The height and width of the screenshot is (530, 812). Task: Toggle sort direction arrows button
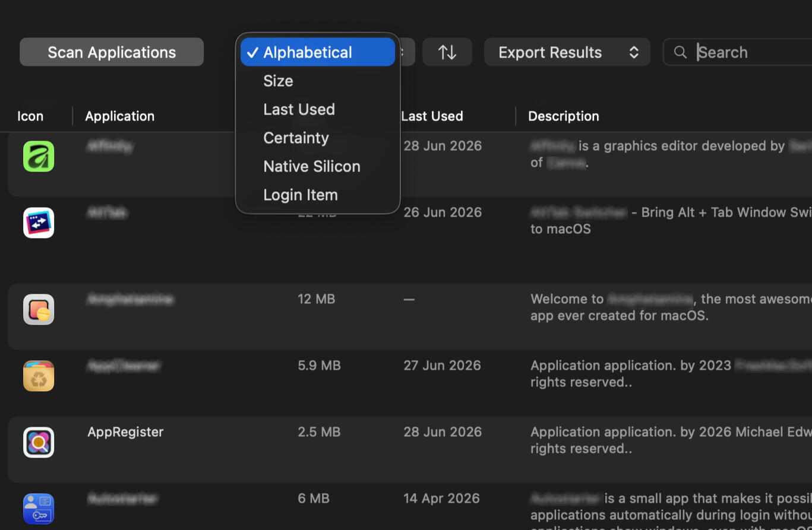tap(447, 52)
